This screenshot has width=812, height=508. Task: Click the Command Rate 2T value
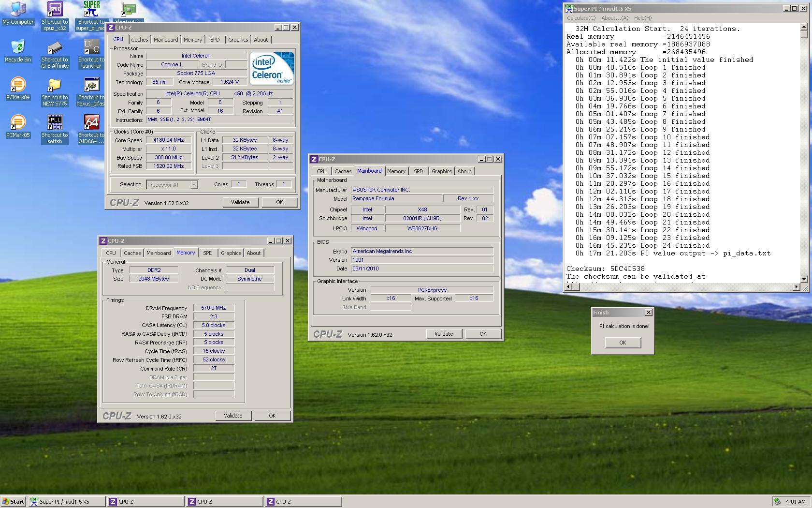(214, 368)
